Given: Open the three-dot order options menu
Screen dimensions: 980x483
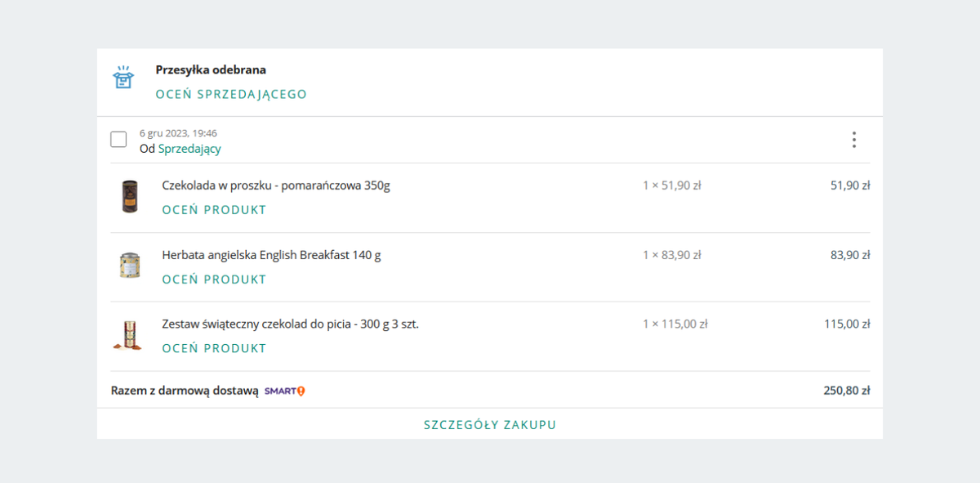Looking at the screenshot, I should (x=853, y=140).
